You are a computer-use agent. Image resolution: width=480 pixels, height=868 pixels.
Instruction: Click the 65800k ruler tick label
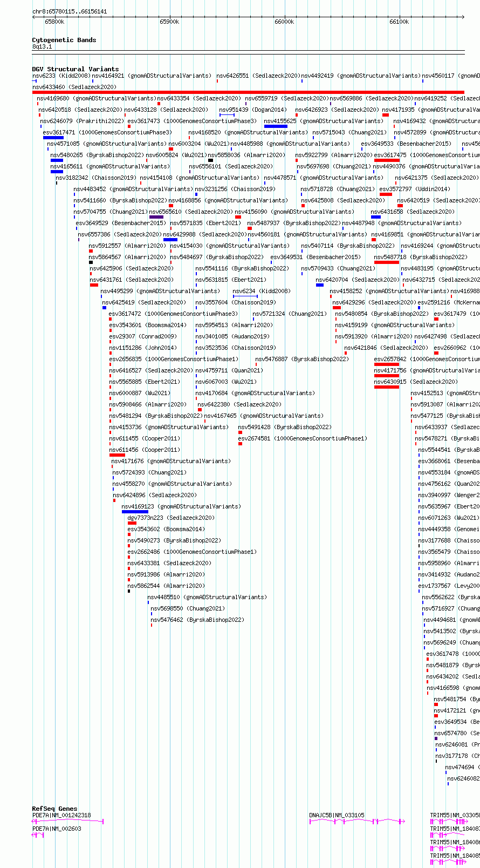coord(54,22)
